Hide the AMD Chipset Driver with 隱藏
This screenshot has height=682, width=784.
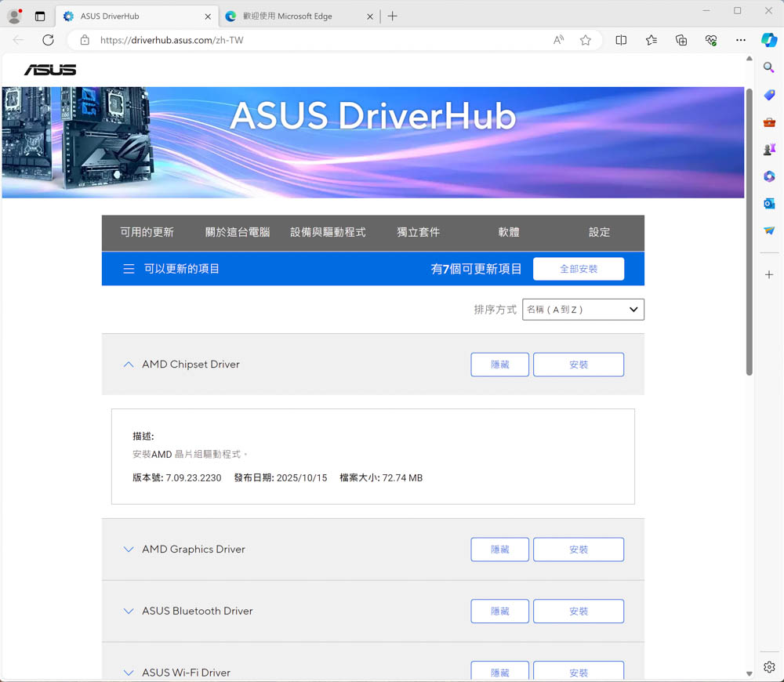pos(499,365)
